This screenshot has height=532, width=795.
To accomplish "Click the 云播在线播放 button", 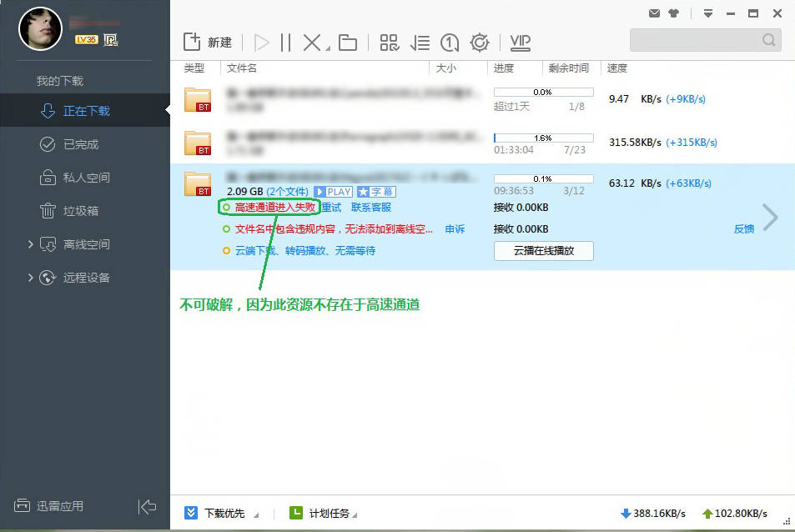I will (543, 251).
